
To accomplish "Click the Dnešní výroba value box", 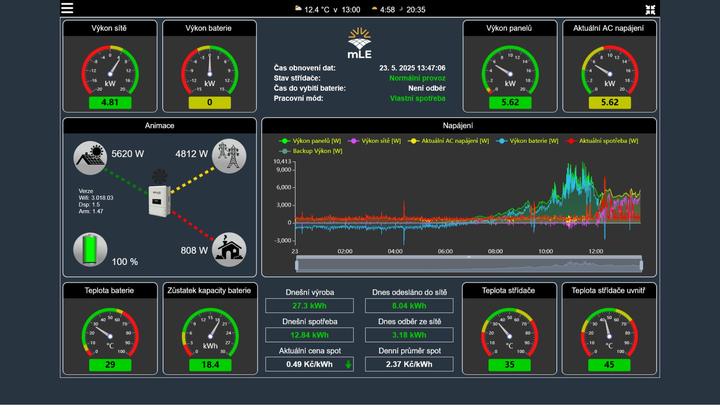I will point(308,306).
